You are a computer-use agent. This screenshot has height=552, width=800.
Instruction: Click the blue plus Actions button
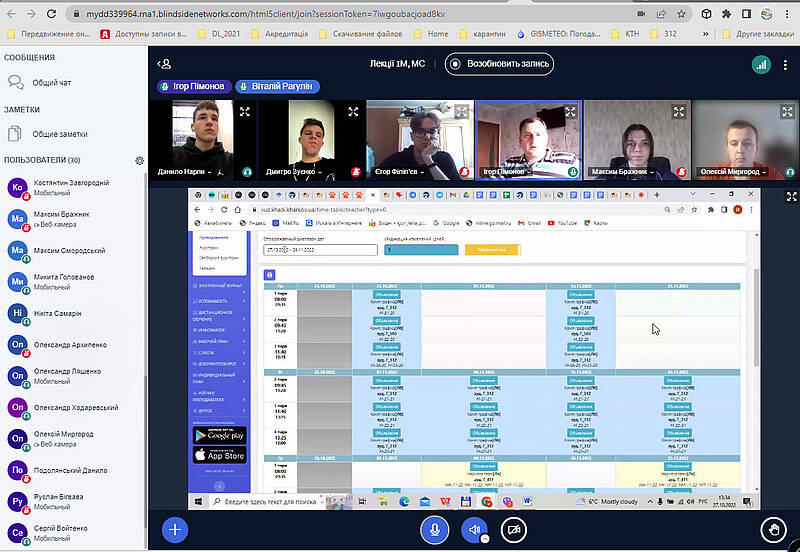click(175, 529)
